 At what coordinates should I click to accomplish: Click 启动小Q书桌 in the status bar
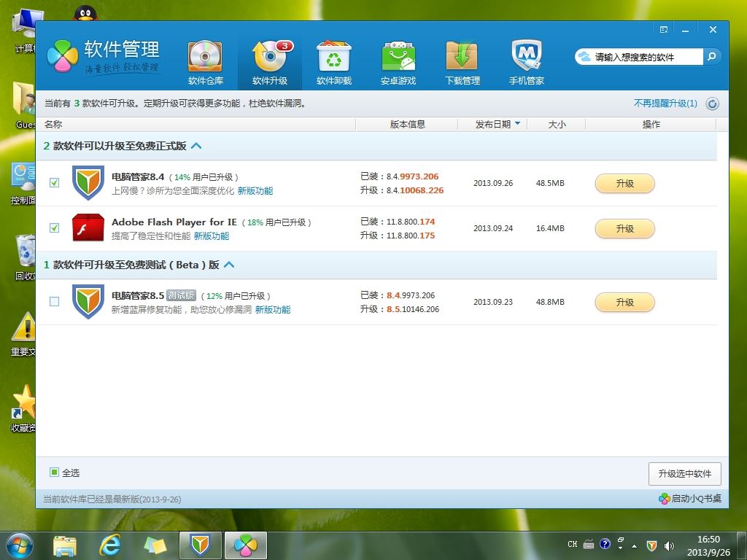pyautogui.click(x=690, y=499)
